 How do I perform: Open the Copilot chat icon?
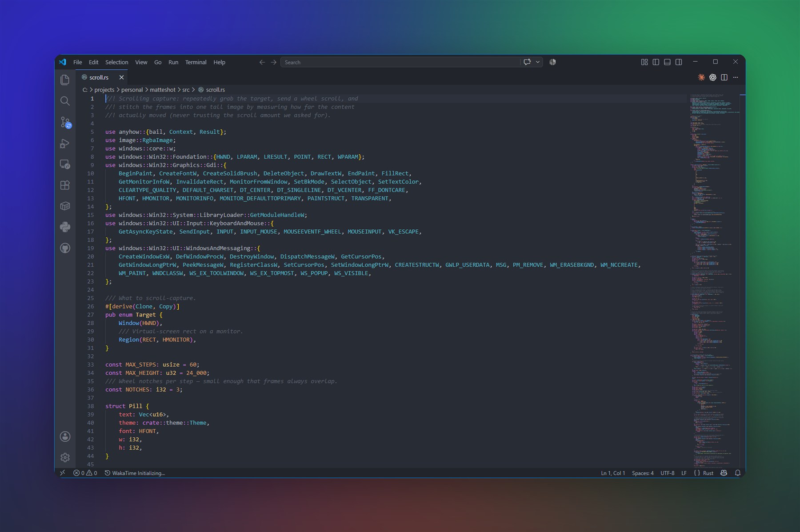point(527,62)
